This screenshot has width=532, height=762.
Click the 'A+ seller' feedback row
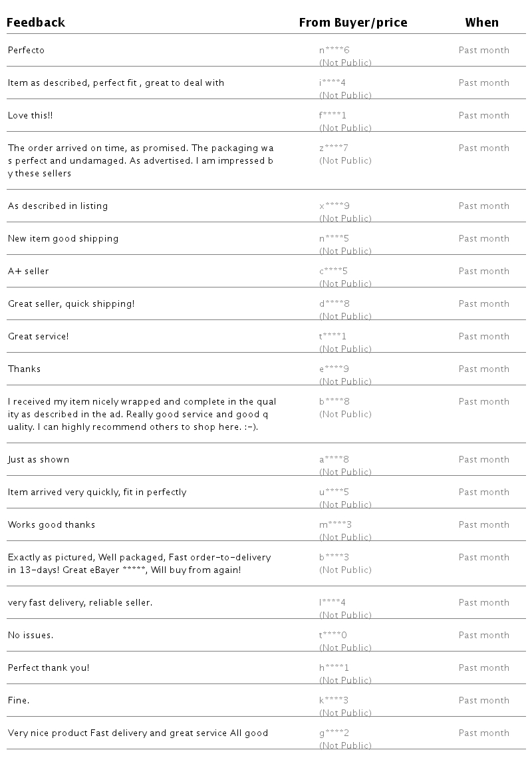pos(266,271)
